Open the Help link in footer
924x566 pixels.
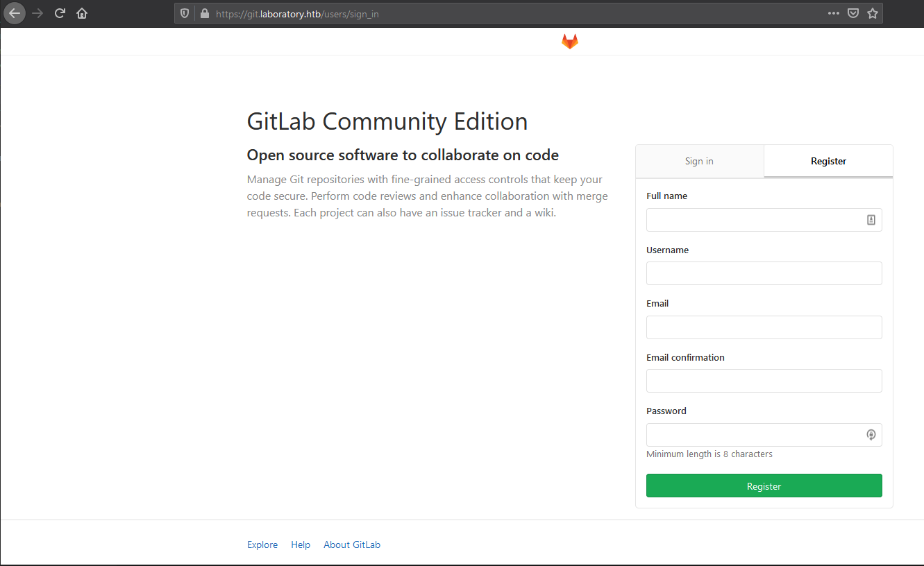[x=301, y=544]
